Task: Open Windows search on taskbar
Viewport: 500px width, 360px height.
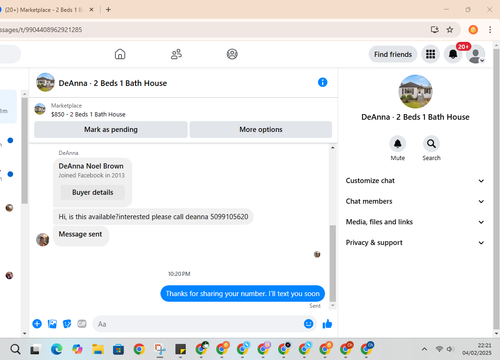Action: pos(15,349)
